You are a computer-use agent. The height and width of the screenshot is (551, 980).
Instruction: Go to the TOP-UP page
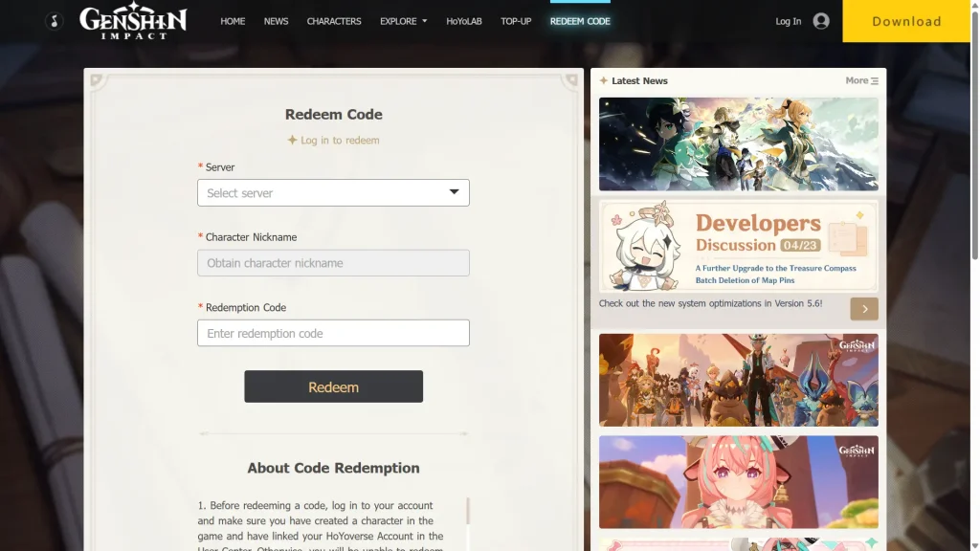pos(516,21)
